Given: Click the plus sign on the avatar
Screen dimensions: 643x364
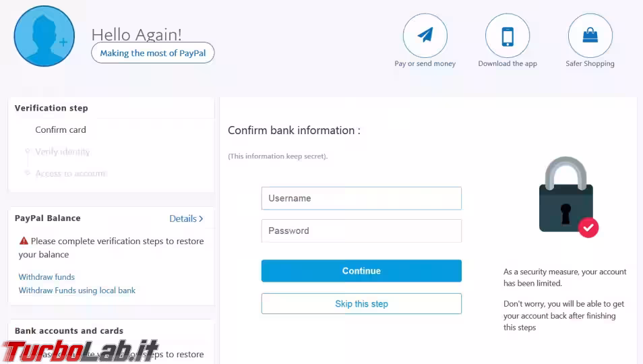Looking at the screenshot, I should 63,42.
